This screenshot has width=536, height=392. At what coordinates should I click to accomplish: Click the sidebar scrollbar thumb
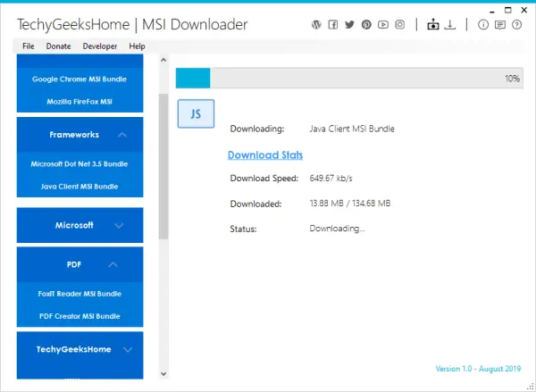click(x=163, y=166)
